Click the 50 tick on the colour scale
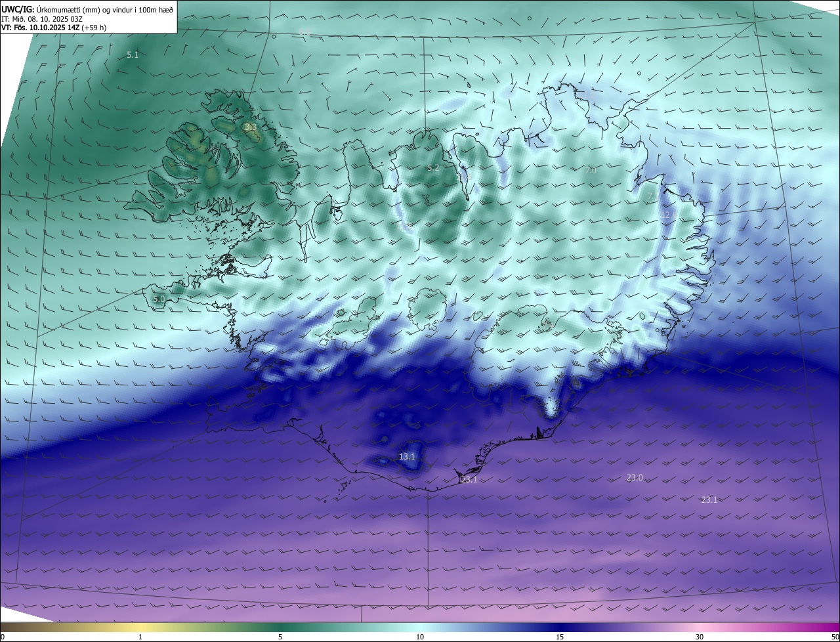 tap(835, 637)
